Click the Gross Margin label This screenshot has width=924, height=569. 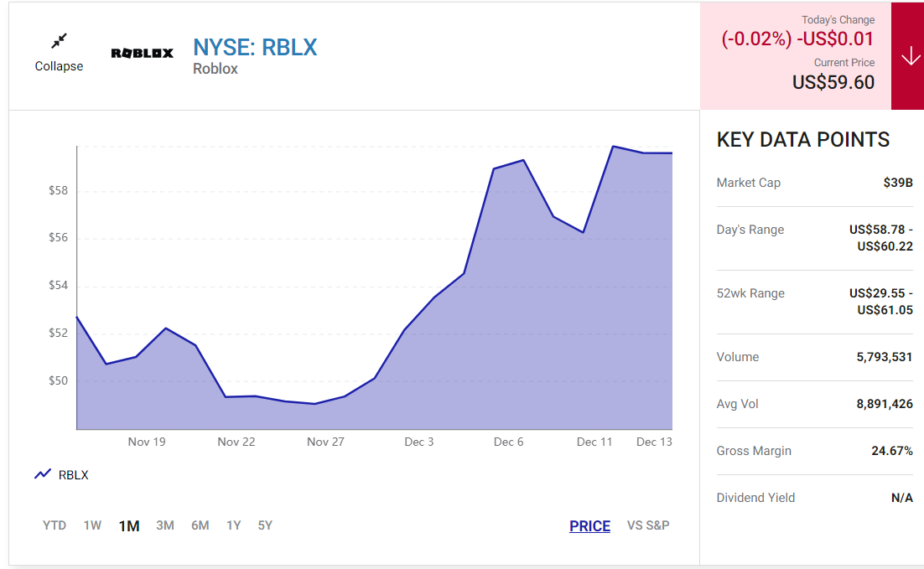[754, 451]
